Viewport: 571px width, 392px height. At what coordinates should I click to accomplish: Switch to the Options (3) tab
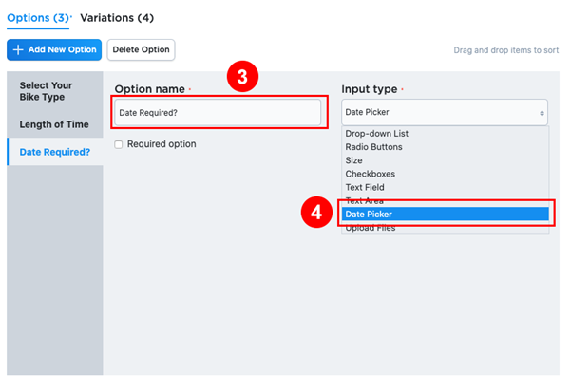pos(38,18)
